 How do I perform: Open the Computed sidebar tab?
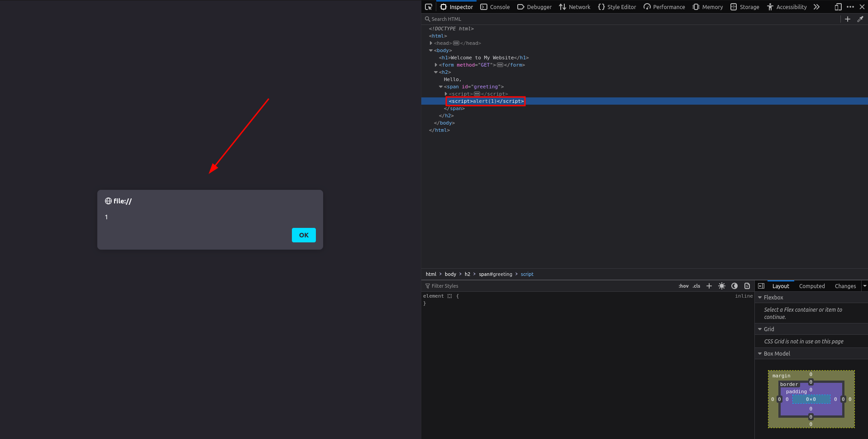(811, 286)
